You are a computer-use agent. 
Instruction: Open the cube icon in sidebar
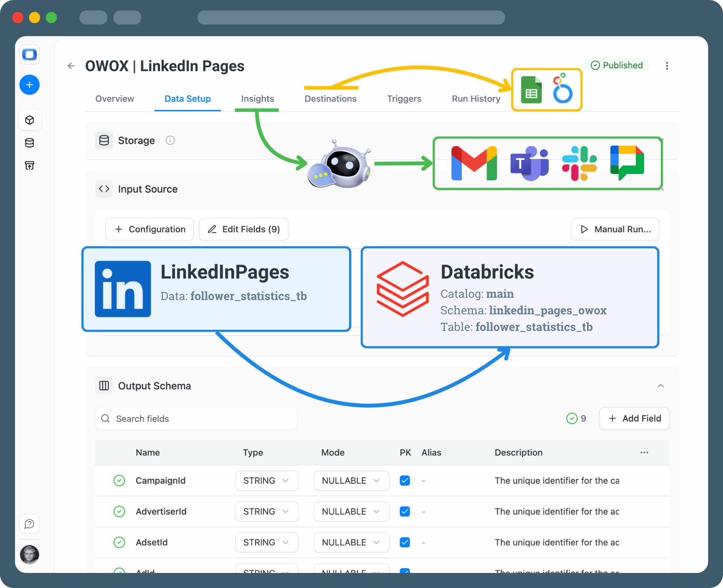pos(29,120)
